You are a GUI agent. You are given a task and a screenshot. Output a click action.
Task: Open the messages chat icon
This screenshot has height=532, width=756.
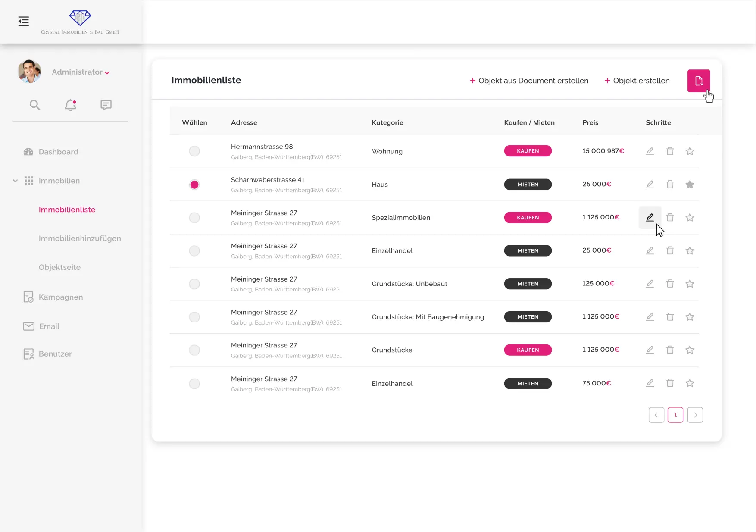(106, 105)
